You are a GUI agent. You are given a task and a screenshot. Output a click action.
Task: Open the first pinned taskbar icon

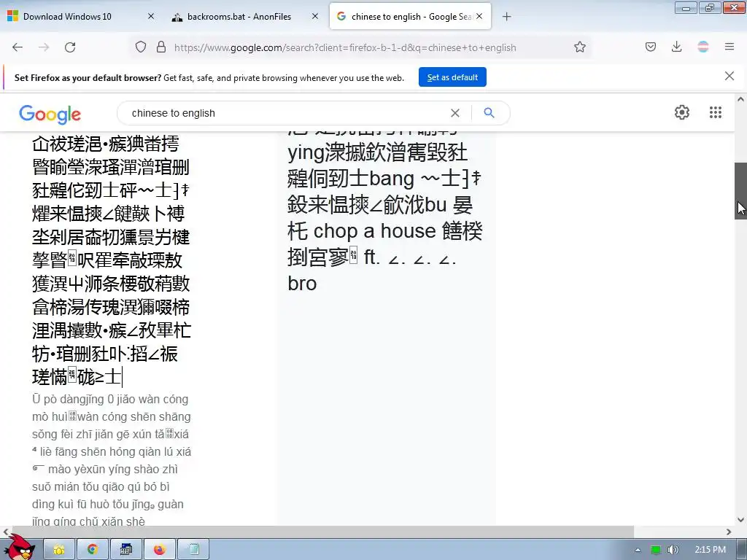[x=59, y=550]
